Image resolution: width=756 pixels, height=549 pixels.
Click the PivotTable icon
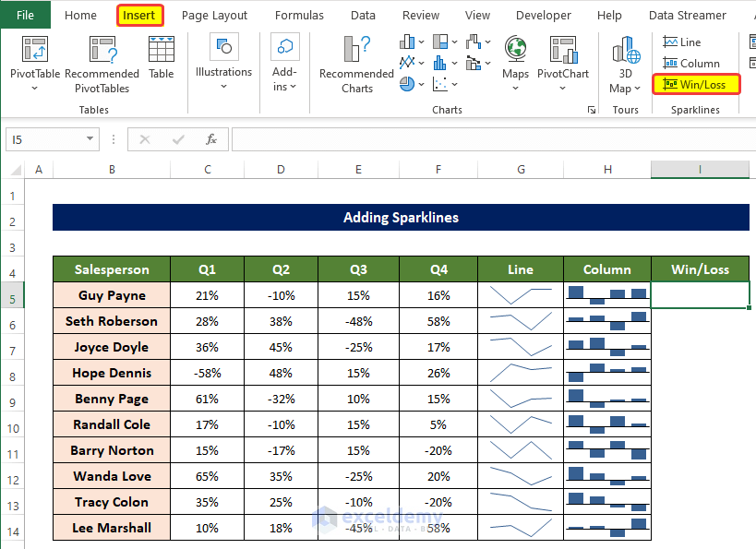pyautogui.click(x=35, y=51)
